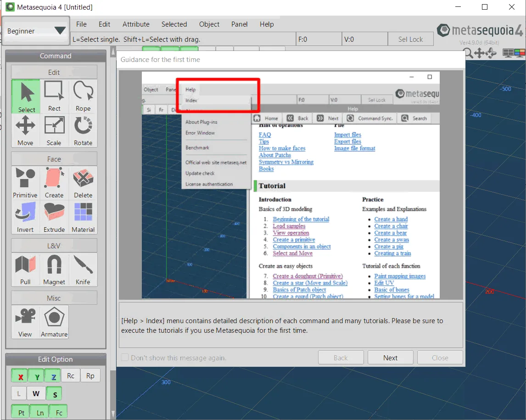
Task: Collapse the Command panel header
Action: [56, 56]
